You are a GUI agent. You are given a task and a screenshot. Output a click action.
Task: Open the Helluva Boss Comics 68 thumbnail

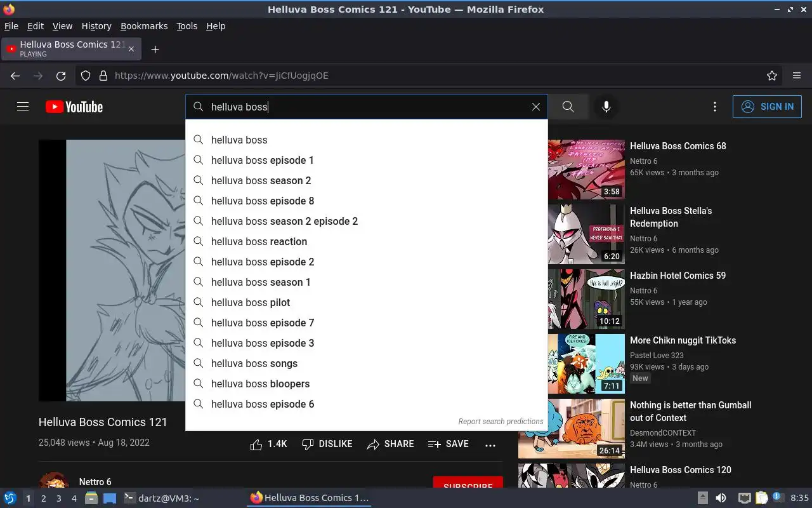tap(586, 170)
